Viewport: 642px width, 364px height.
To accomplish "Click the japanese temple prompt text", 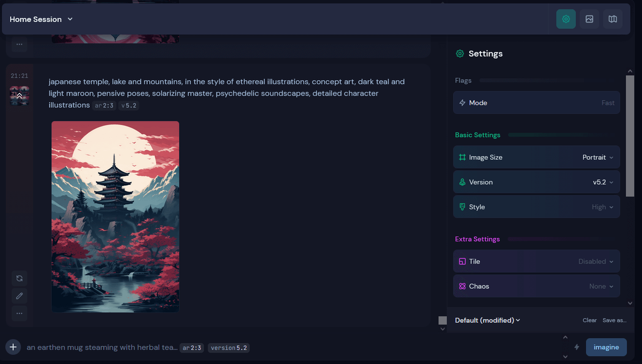I will click(226, 94).
